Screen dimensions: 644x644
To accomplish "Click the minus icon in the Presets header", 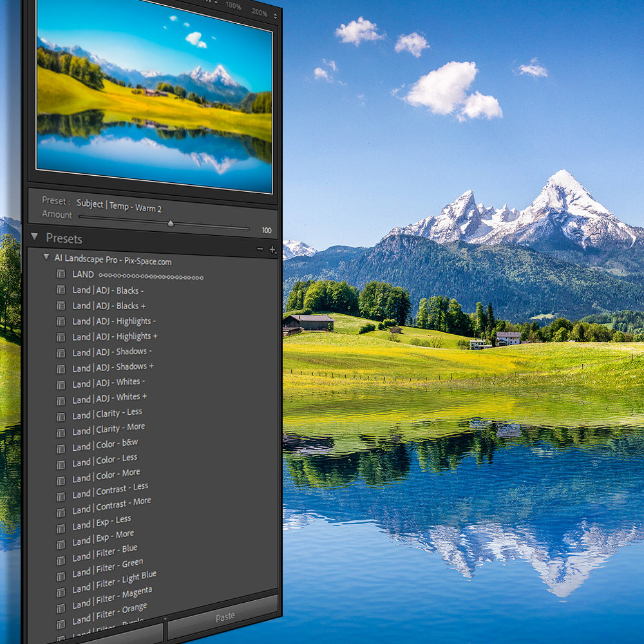I will pos(260,249).
